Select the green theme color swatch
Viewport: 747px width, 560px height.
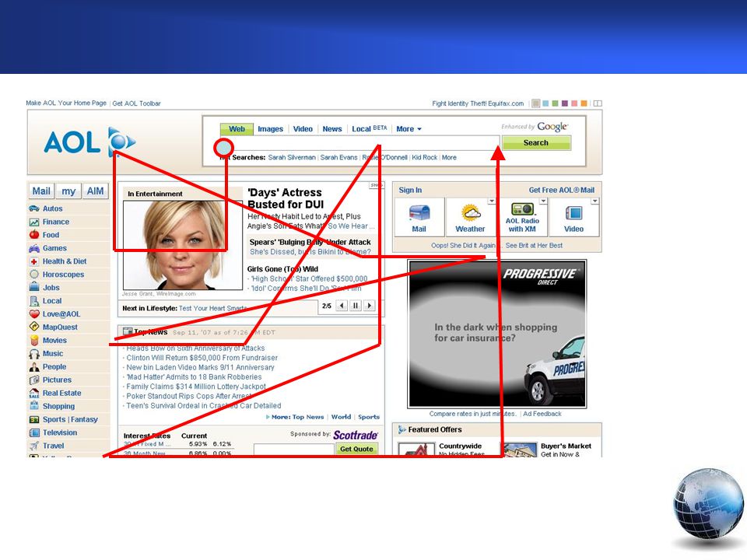pyautogui.click(x=555, y=103)
